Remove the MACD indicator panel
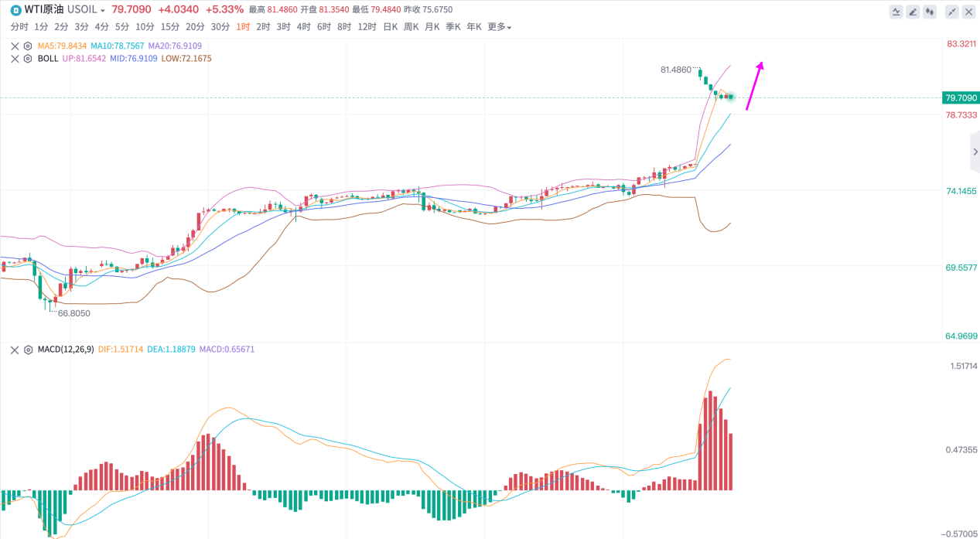This screenshot has height=539, width=980. pyautogui.click(x=15, y=350)
